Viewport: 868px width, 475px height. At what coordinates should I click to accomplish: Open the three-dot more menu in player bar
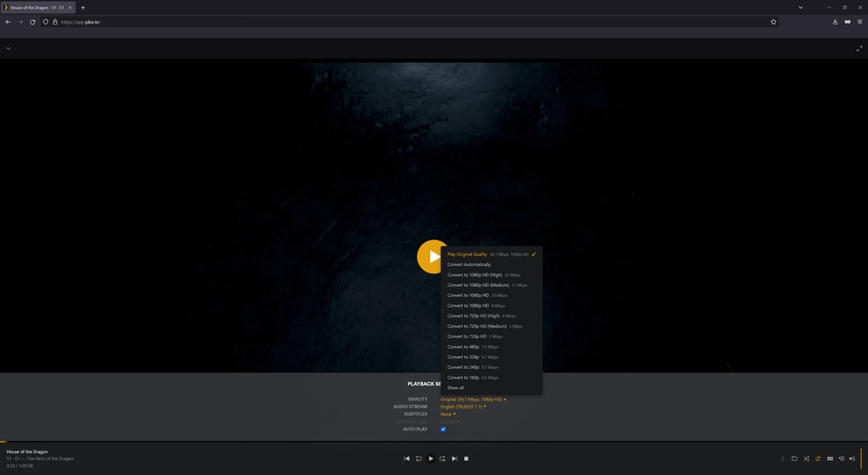click(782, 459)
